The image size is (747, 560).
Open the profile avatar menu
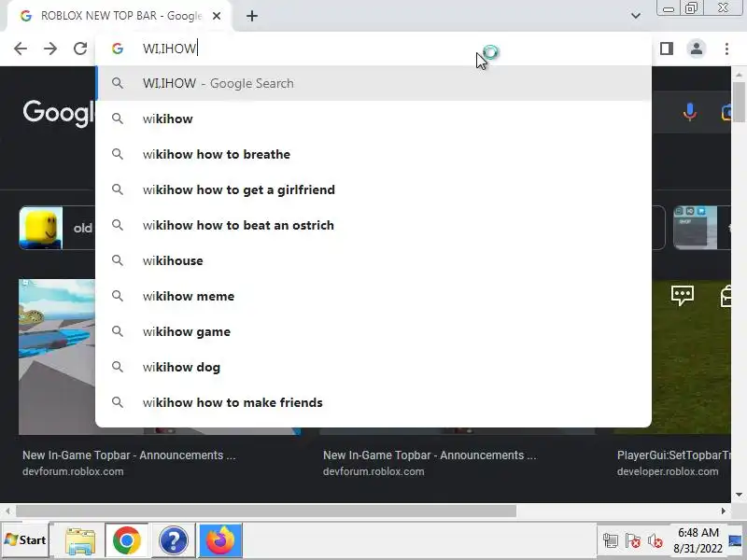(x=697, y=49)
